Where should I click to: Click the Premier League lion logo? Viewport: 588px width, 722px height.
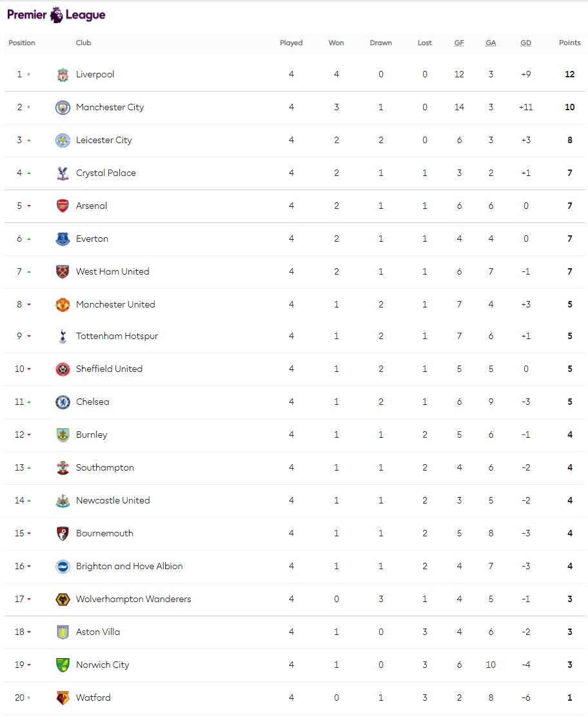tap(56, 15)
